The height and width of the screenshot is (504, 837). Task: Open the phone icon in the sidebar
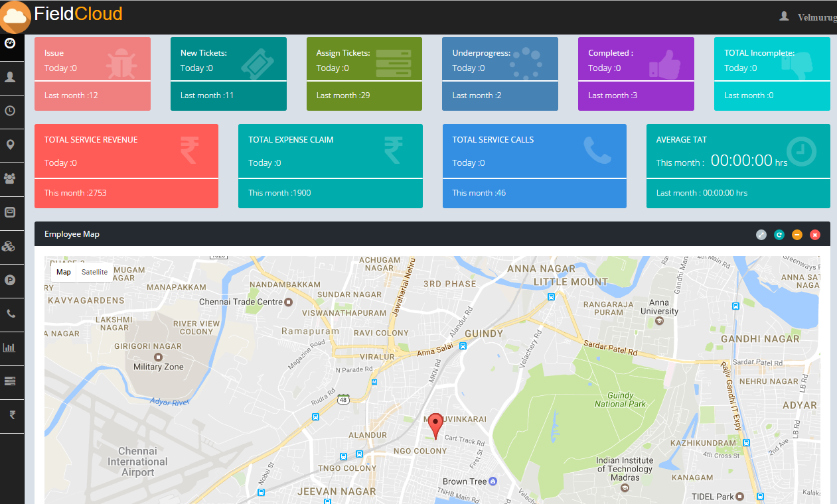[x=10, y=314]
